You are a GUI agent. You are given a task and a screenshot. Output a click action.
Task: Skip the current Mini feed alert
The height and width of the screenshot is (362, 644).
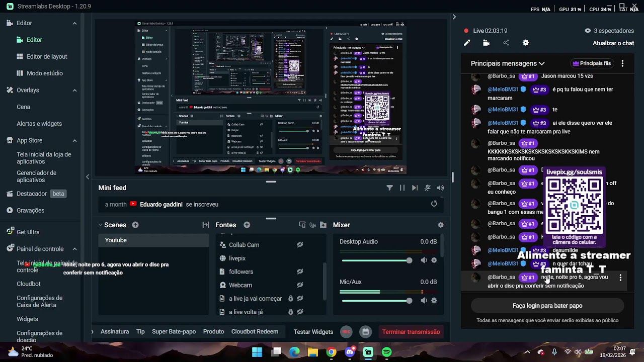point(415,188)
